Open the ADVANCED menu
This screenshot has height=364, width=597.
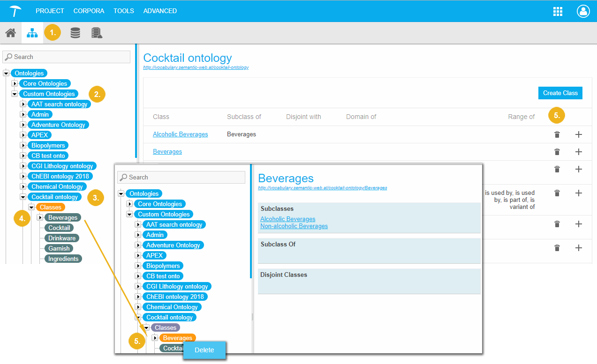160,11
